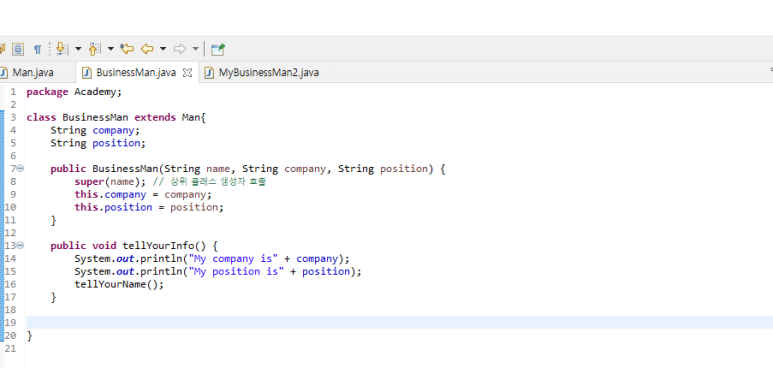
Task: Click Java file icon on MyBusinessMan2.java tab
Action: tap(210, 73)
